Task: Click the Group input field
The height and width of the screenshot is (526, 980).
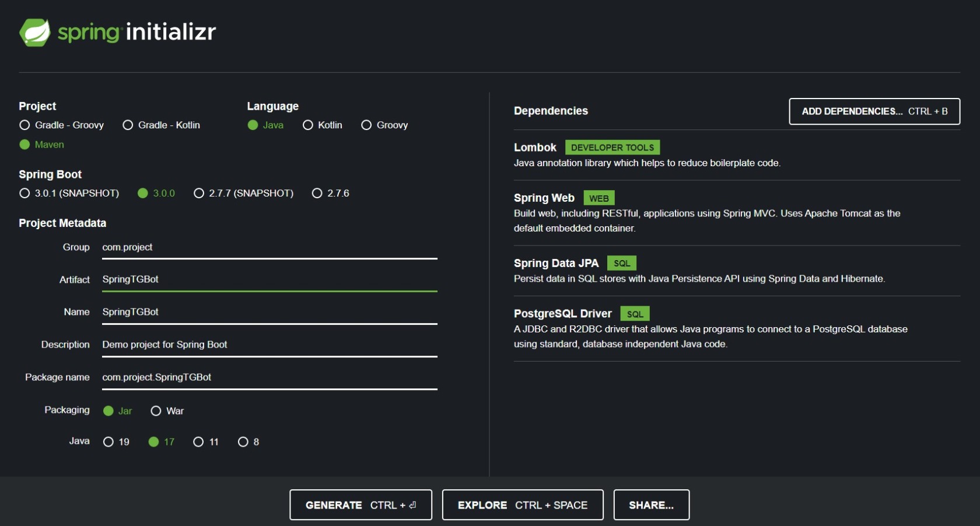Action: 269,247
